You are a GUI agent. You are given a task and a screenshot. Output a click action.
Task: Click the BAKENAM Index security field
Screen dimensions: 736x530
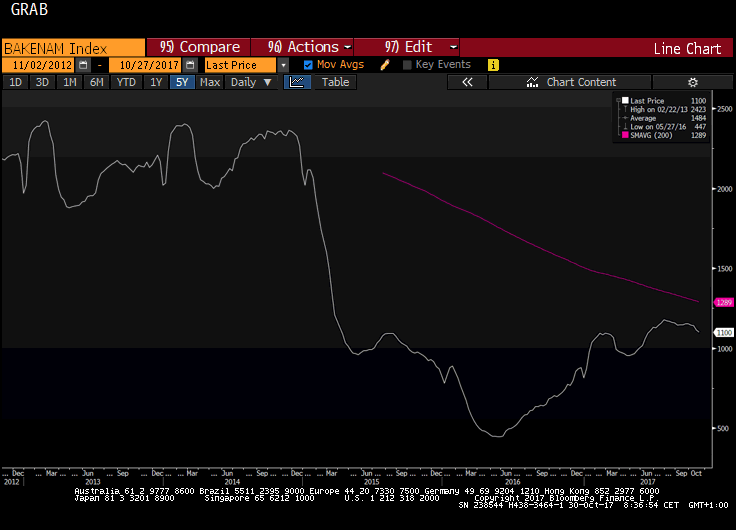73,48
